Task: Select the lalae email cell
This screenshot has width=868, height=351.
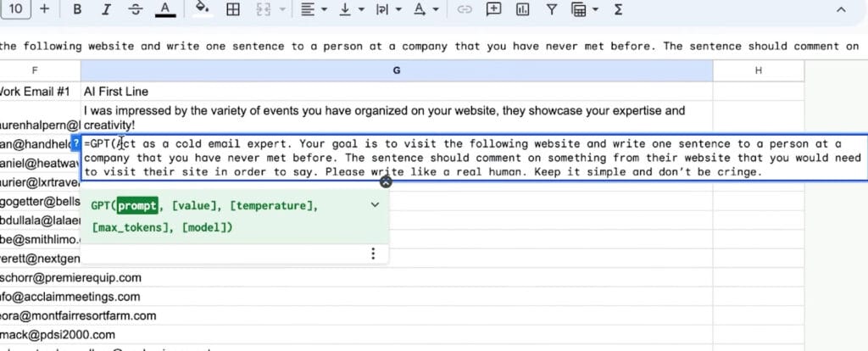Action: (x=40, y=220)
